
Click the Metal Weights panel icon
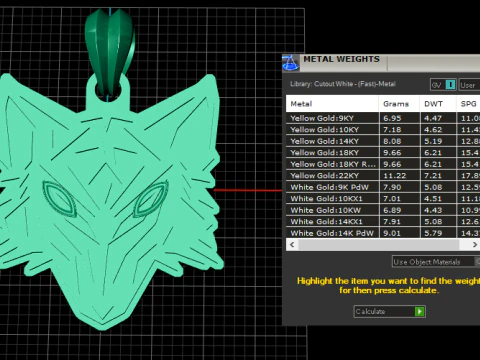coord(290,63)
